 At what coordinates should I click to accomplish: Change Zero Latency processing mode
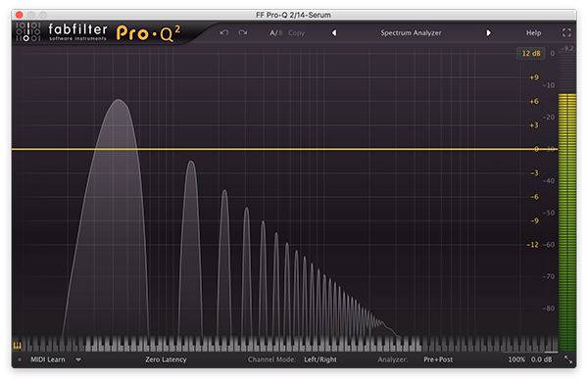click(x=166, y=359)
